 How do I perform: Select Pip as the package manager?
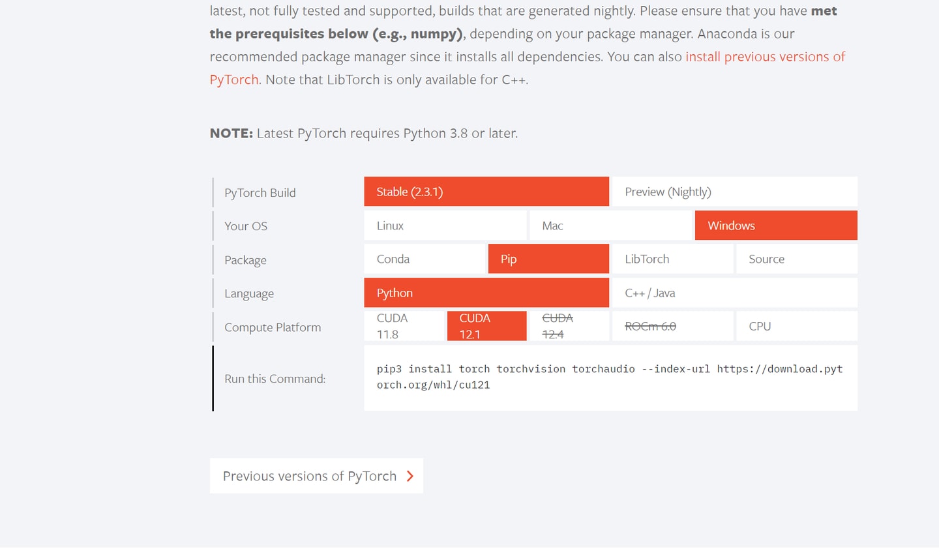tap(548, 259)
